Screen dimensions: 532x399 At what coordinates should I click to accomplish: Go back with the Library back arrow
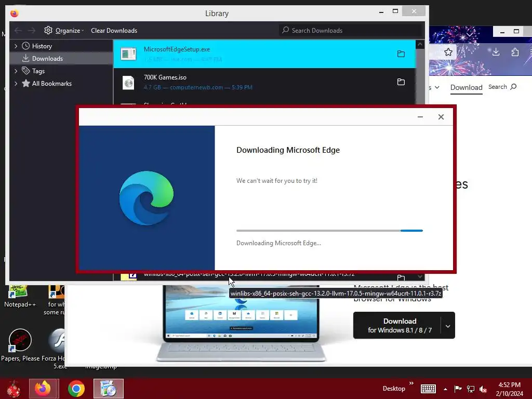tap(18, 31)
